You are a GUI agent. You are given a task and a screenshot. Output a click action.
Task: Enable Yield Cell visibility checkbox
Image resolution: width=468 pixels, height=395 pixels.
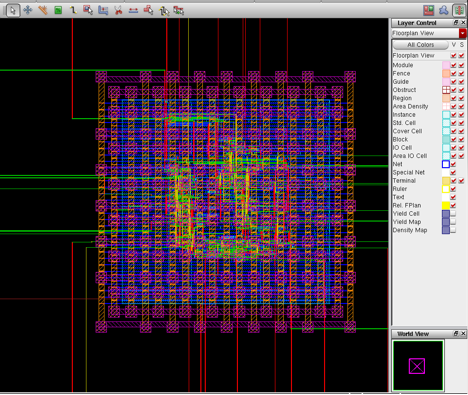[453, 214]
